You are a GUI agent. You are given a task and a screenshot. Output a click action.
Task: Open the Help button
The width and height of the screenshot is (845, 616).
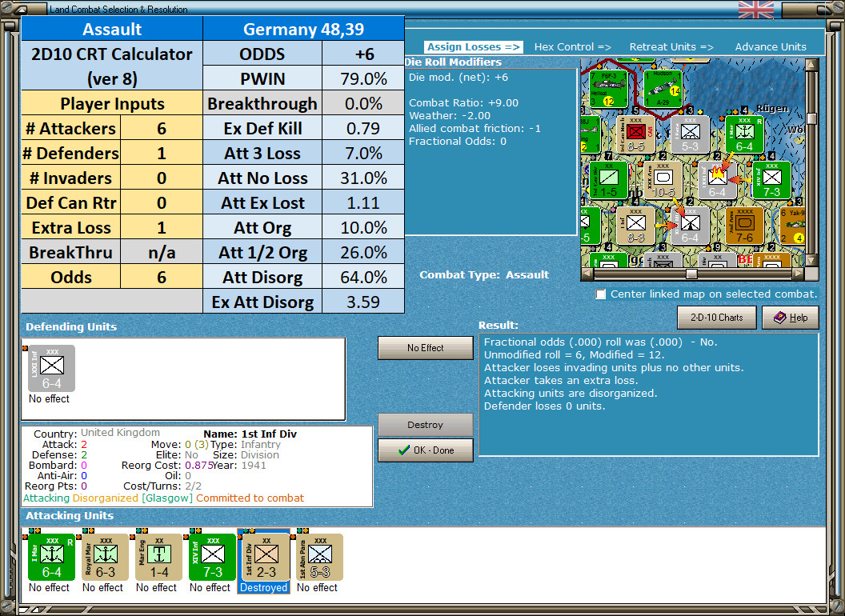click(791, 318)
